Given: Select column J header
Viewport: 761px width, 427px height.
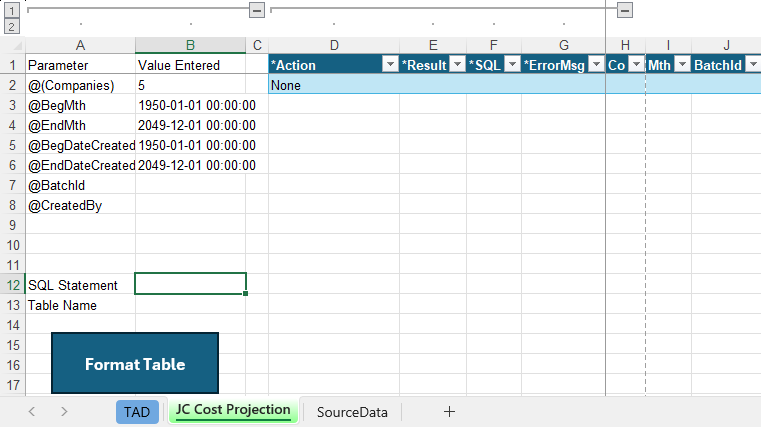Looking at the screenshot, I should (726, 45).
